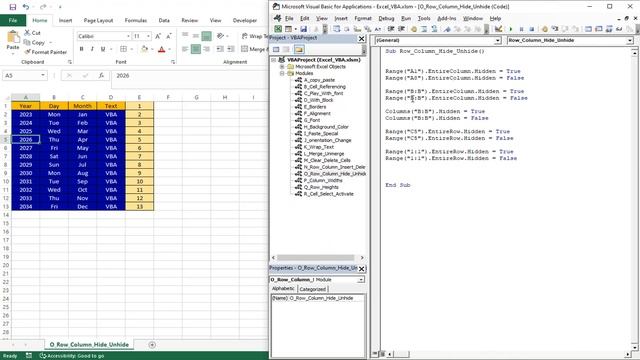Run the macro with the green play icon
Screen dimensions: 640x360
(510, 29)
